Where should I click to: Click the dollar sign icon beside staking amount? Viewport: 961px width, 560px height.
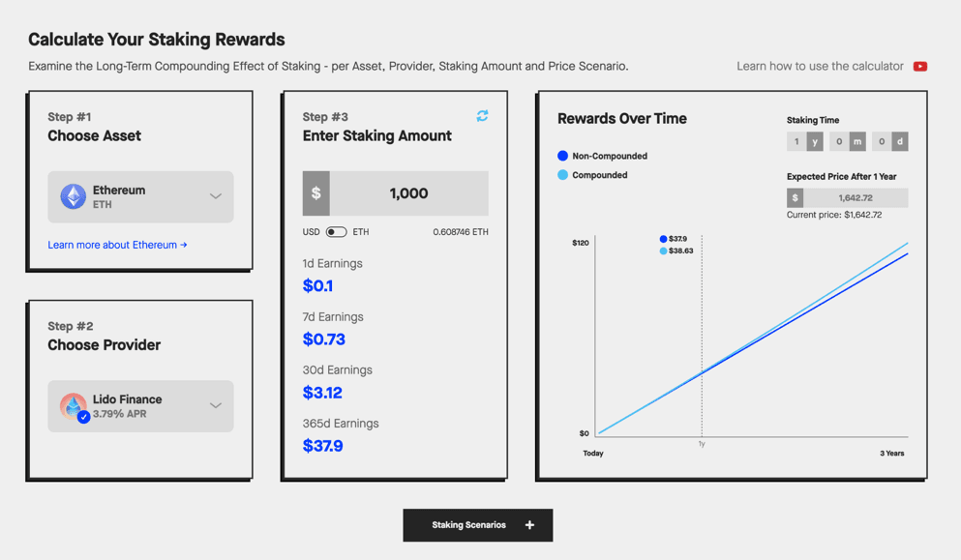316,193
